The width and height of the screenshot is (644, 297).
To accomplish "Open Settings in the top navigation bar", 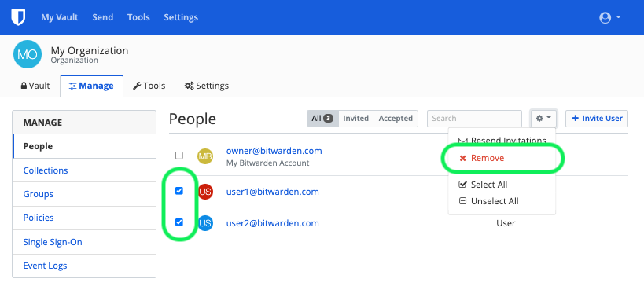I will (181, 17).
